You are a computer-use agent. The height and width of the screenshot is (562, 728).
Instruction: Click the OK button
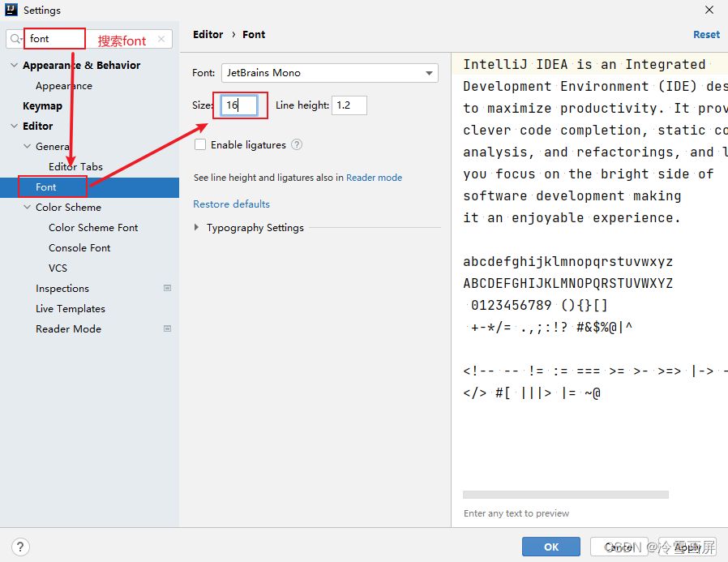tap(551, 547)
